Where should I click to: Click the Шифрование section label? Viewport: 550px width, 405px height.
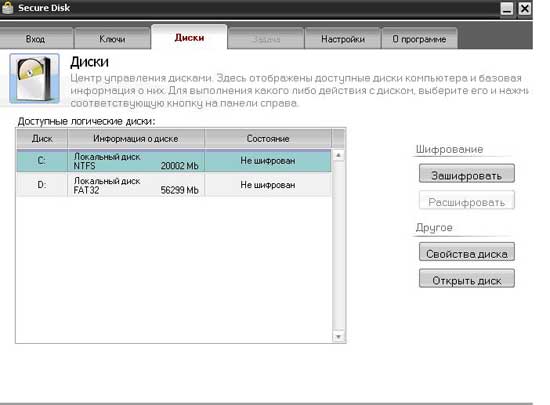point(449,149)
